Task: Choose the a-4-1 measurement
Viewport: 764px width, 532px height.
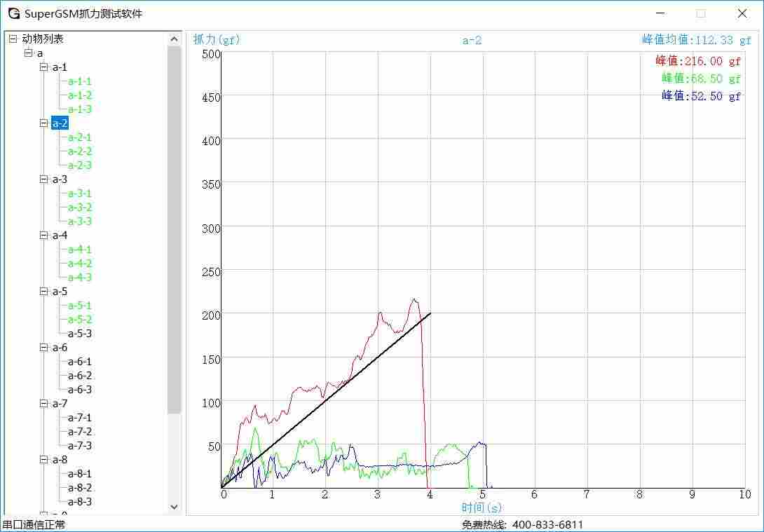Action: click(x=80, y=250)
